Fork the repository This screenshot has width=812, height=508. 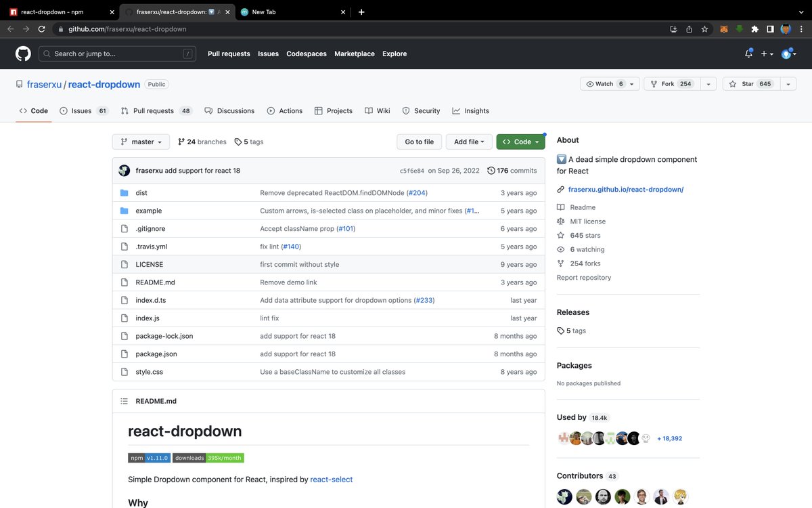coord(672,84)
